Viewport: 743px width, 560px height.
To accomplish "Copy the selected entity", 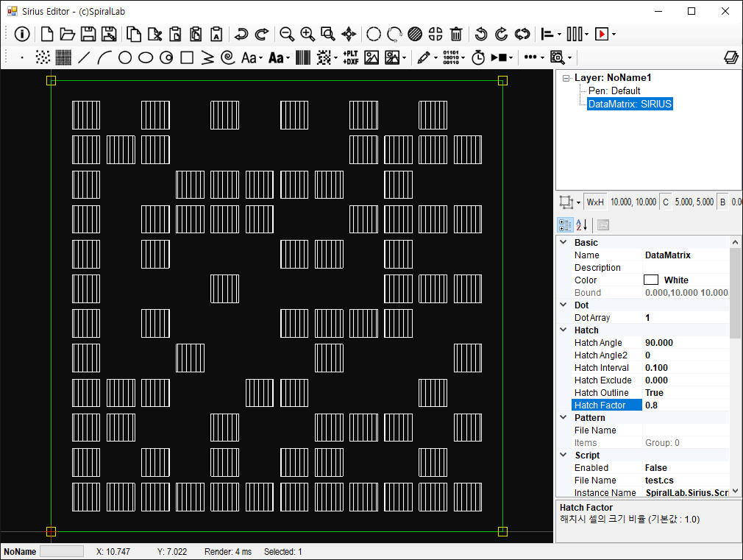I will [134, 34].
